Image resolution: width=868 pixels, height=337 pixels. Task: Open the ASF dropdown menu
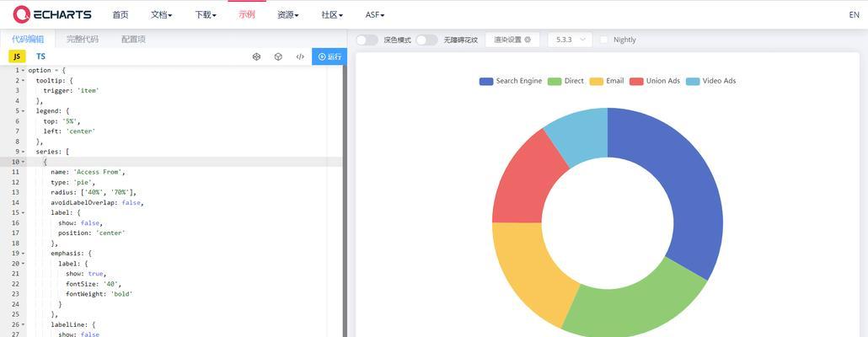tap(375, 15)
